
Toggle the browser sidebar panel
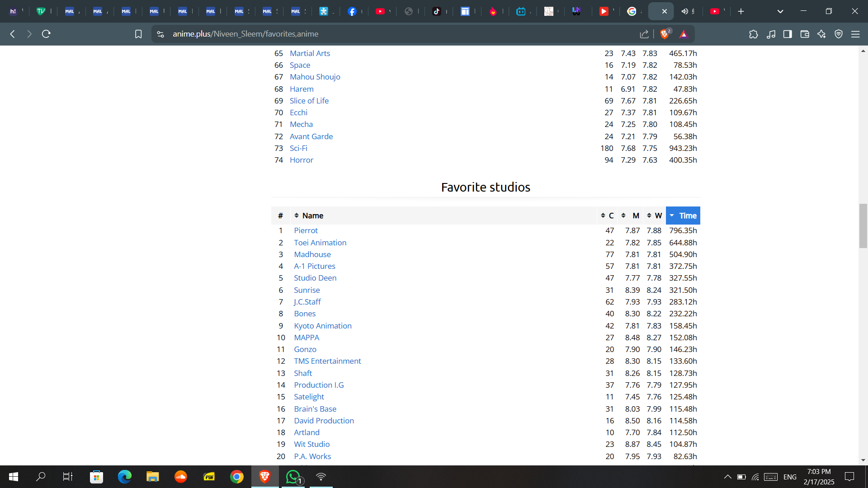(788, 34)
